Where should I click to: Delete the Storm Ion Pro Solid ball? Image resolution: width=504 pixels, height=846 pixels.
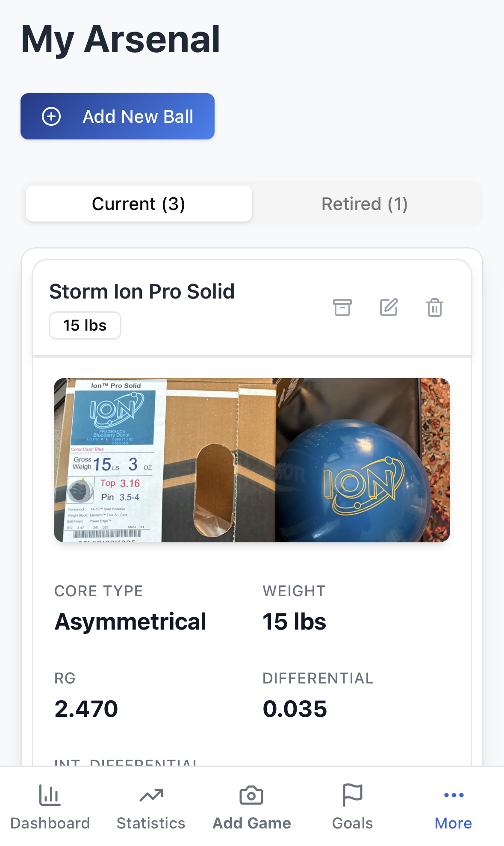pyautogui.click(x=434, y=308)
